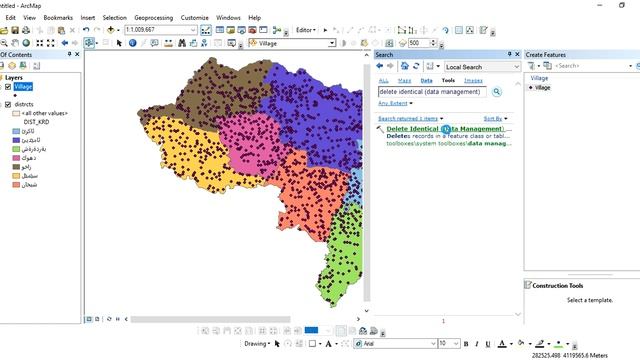Open the Table of Contents window icon
Image resolution: width=640 pixels, height=360 pixels.
tap(220, 30)
